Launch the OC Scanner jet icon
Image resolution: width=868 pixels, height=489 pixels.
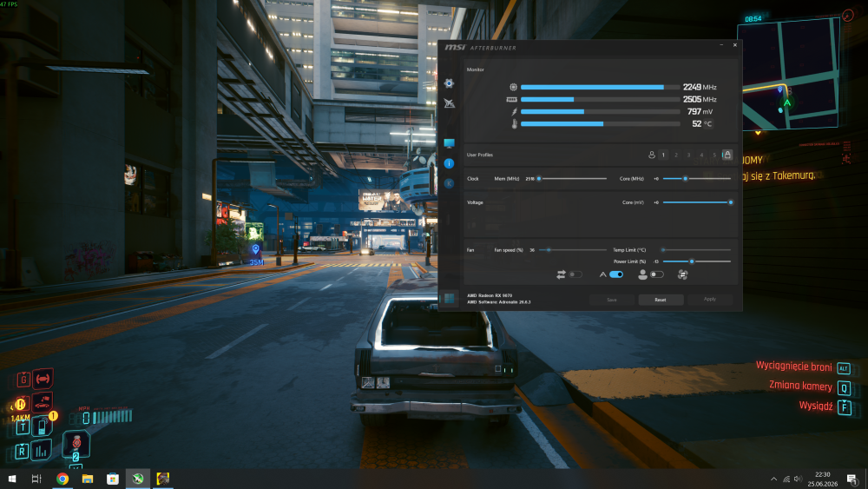449,103
